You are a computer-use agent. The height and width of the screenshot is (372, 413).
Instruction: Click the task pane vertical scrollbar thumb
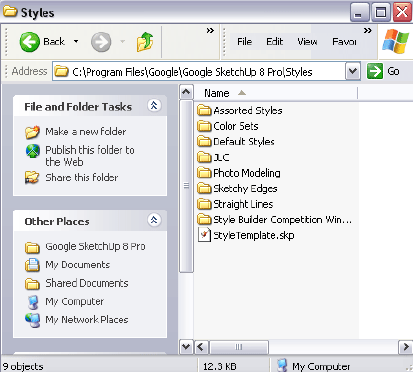(x=186, y=186)
